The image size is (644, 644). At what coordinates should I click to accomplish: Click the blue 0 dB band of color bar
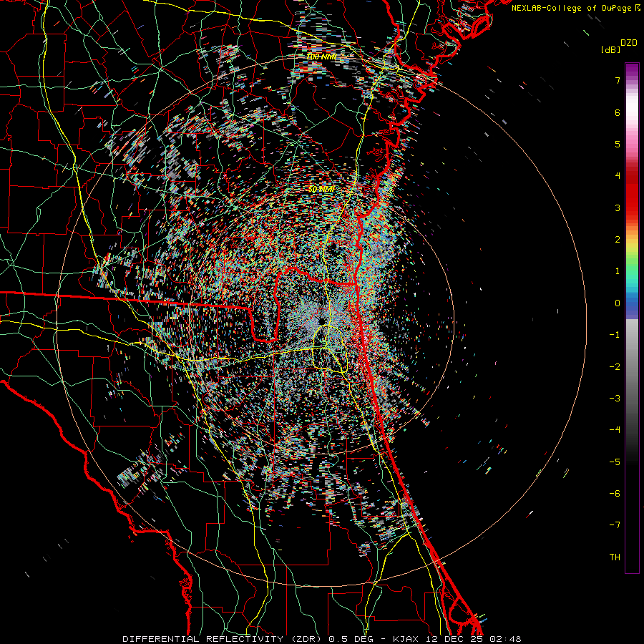632,305
